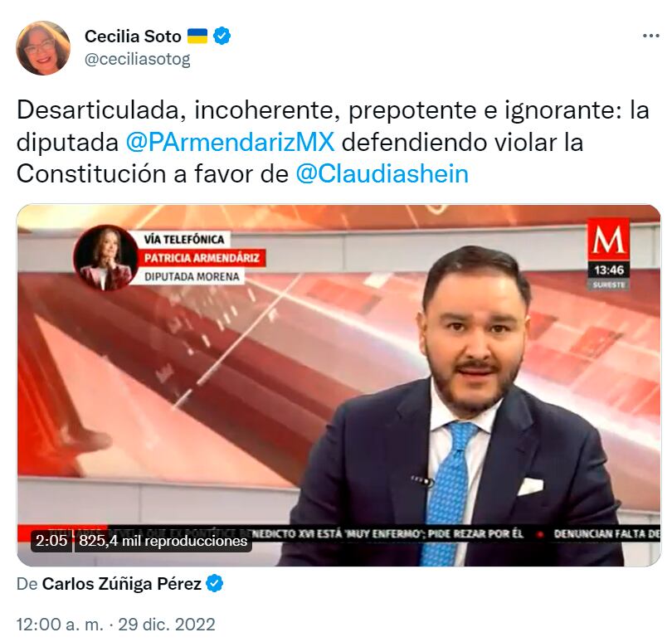Open the @ceciliasotog handle
This screenshot has width=672, height=642.
click(138, 60)
